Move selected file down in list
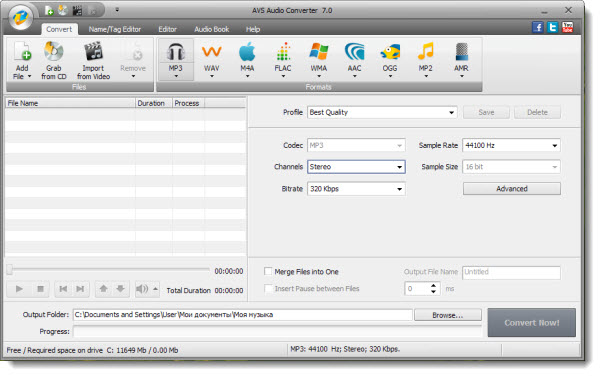This screenshot has width=600, height=376. click(x=121, y=289)
